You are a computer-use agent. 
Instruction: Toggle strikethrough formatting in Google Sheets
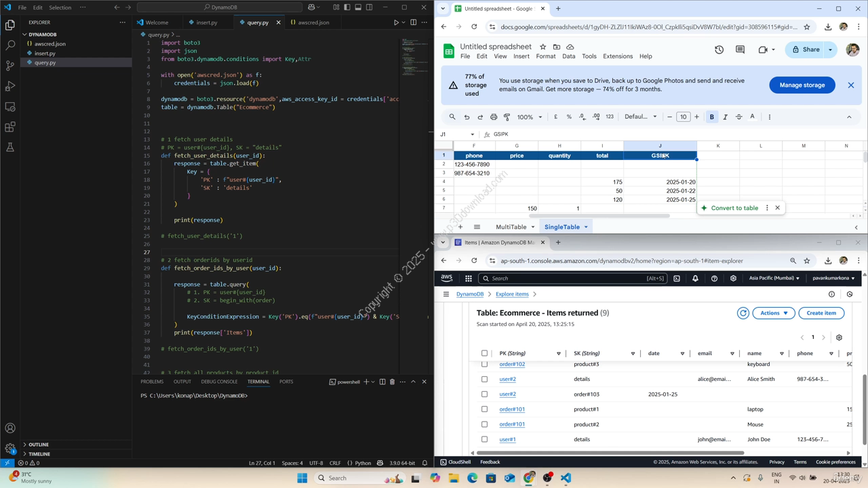point(738,117)
